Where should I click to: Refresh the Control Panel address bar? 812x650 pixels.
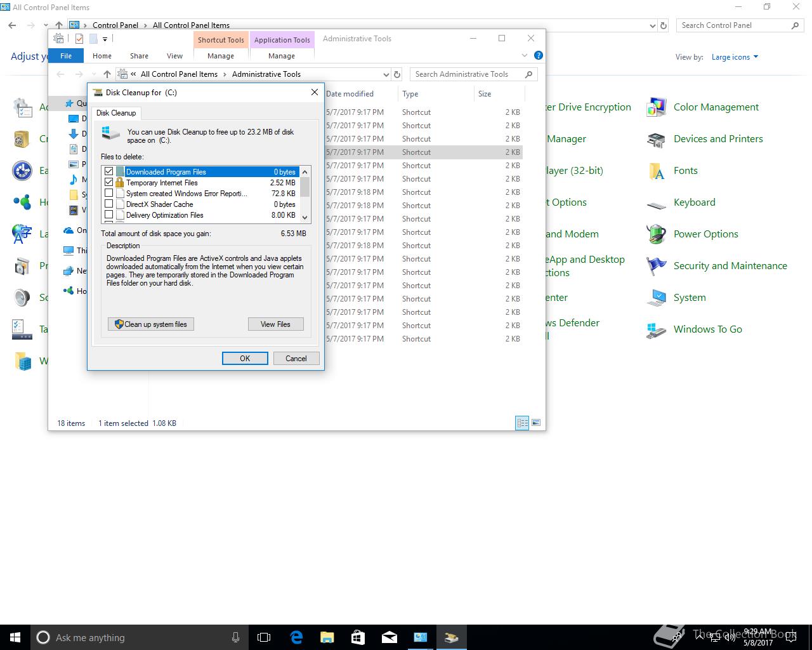tap(664, 25)
